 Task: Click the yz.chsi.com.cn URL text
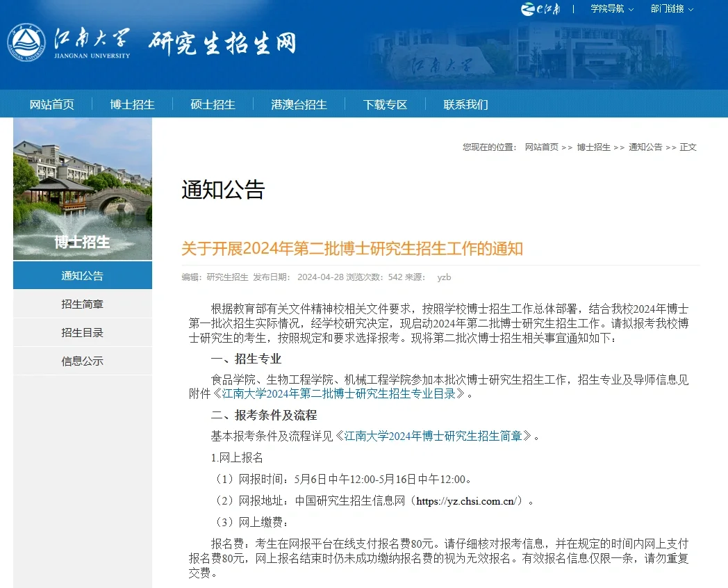click(465, 501)
